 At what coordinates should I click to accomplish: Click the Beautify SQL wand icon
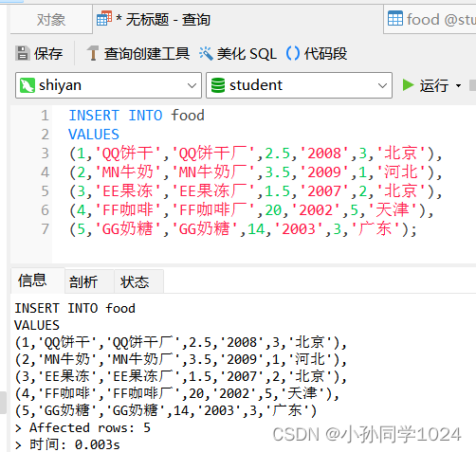[x=206, y=53]
